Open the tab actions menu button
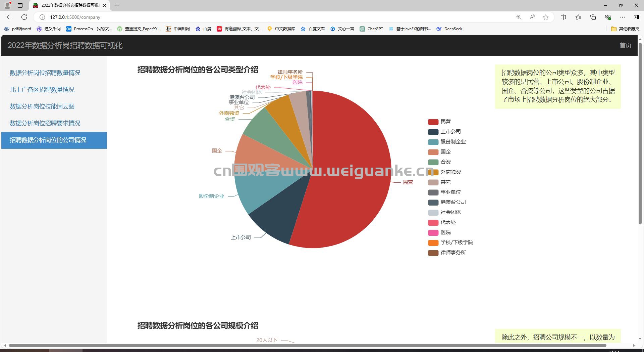 click(x=20, y=5)
